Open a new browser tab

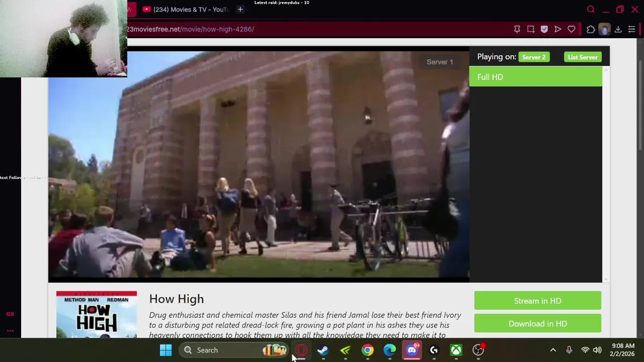point(240,9)
